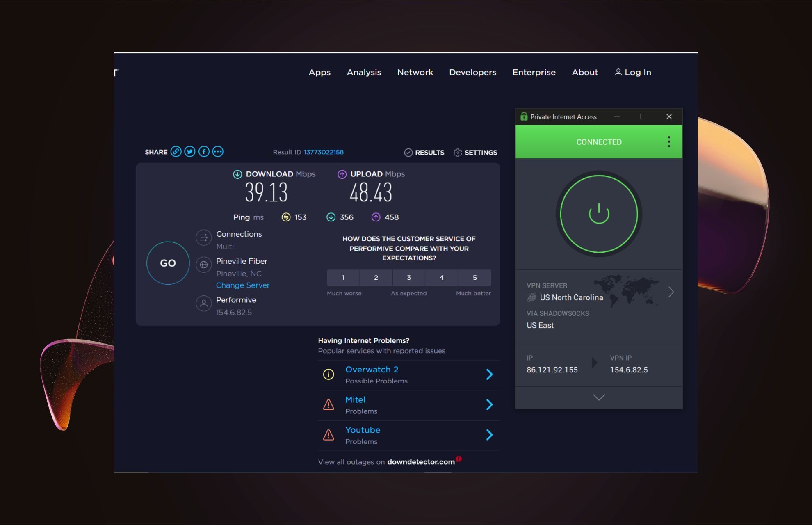Click the upload speed value 48.43
This screenshot has width=812, height=525.
coord(371,192)
